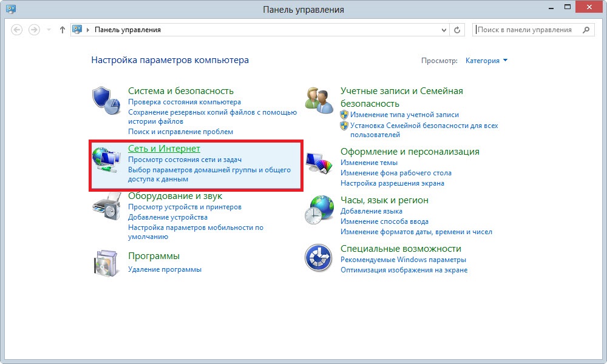Close the Панель управления window
607x364 pixels.
589,7
